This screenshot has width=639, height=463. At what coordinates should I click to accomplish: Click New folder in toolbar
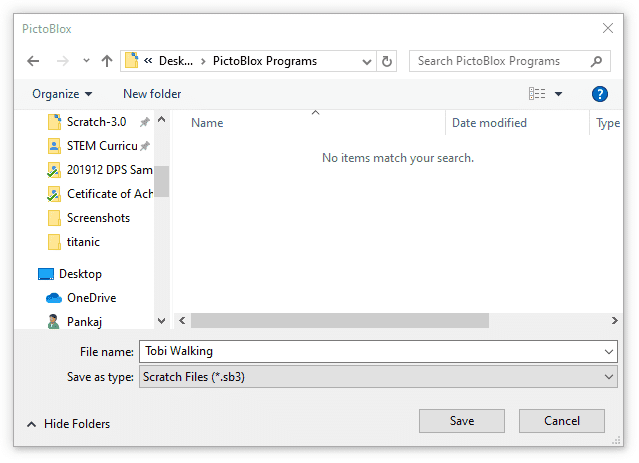tap(152, 94)
